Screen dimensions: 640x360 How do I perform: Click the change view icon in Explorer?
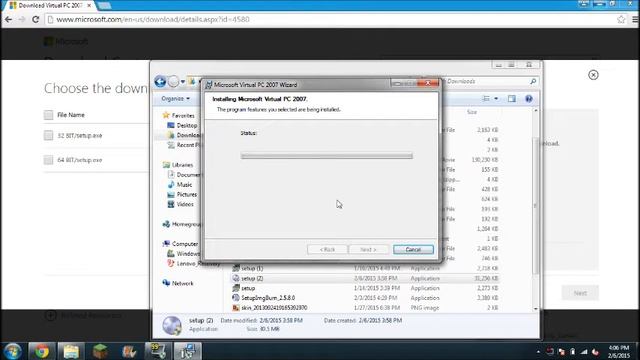(x=486, y=99)
